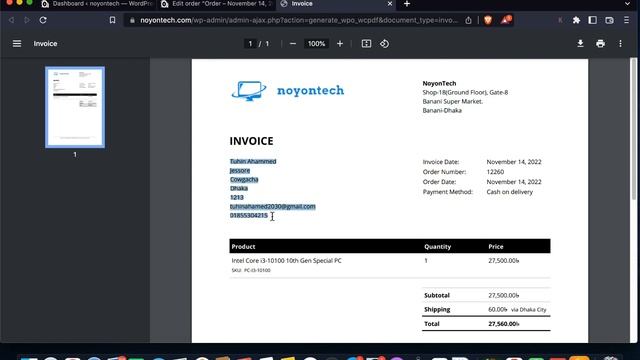Close the Invoice tab
640x360 pixels.
(x=390, y=4)
